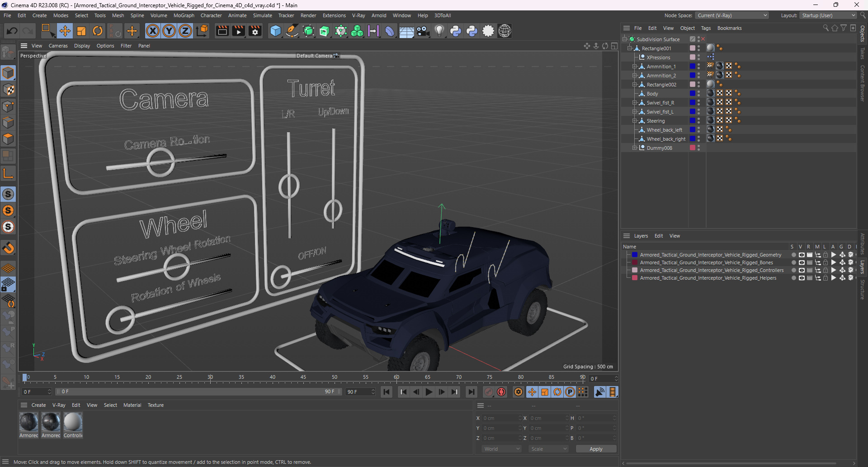Open material manager Texture menu
Image resolution: width=868 pixels, height=467 pixels.
point(156,405)
